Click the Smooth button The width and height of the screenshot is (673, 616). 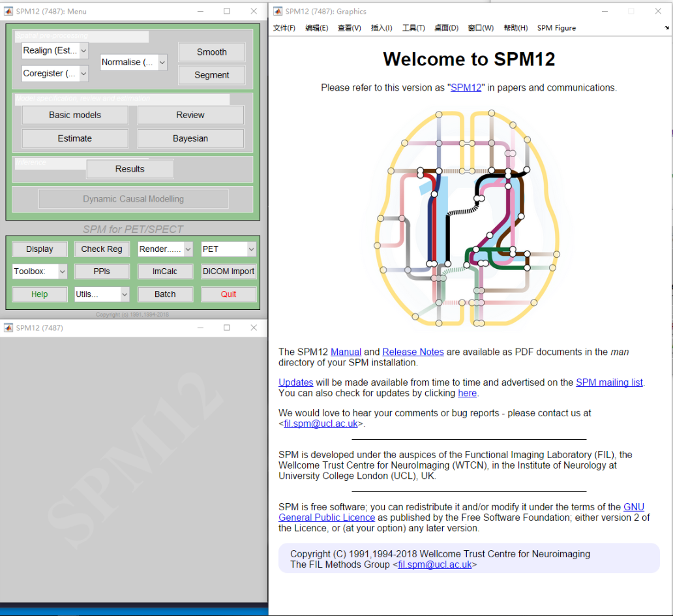tap(211, 52)
